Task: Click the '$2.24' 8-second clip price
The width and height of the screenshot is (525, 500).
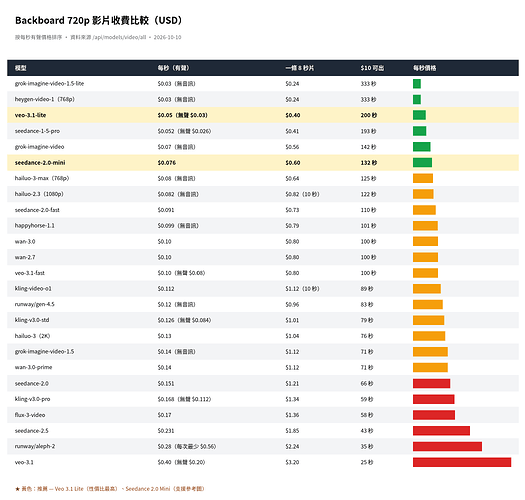Action: tap(292, 446)
